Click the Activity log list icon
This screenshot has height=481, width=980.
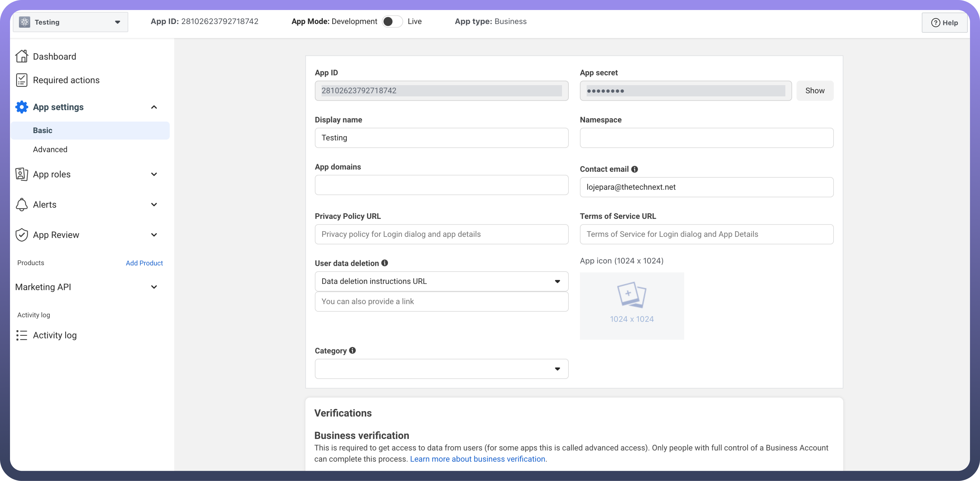(x=22, y=335)
